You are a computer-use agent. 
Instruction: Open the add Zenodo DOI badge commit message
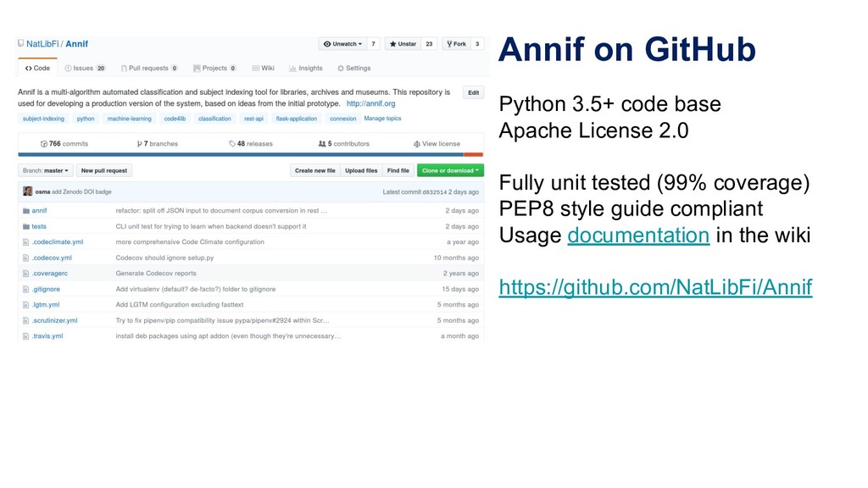coord(82,192)
